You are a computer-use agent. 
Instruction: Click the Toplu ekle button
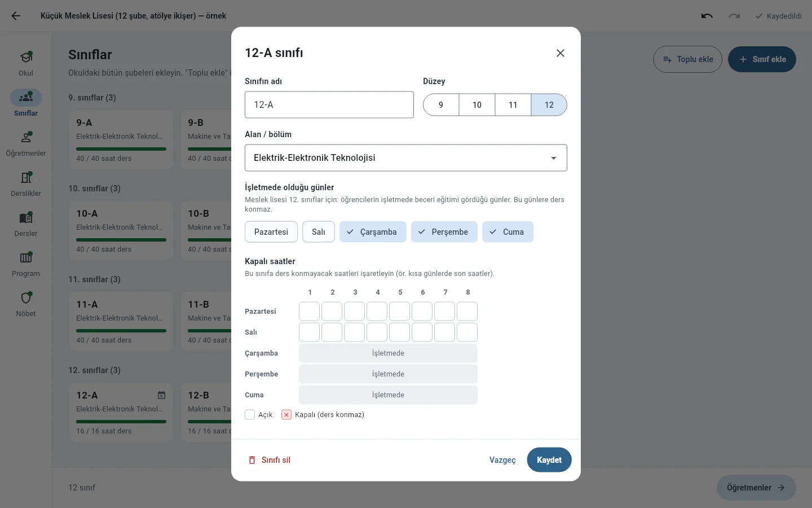tap(688, 59)
